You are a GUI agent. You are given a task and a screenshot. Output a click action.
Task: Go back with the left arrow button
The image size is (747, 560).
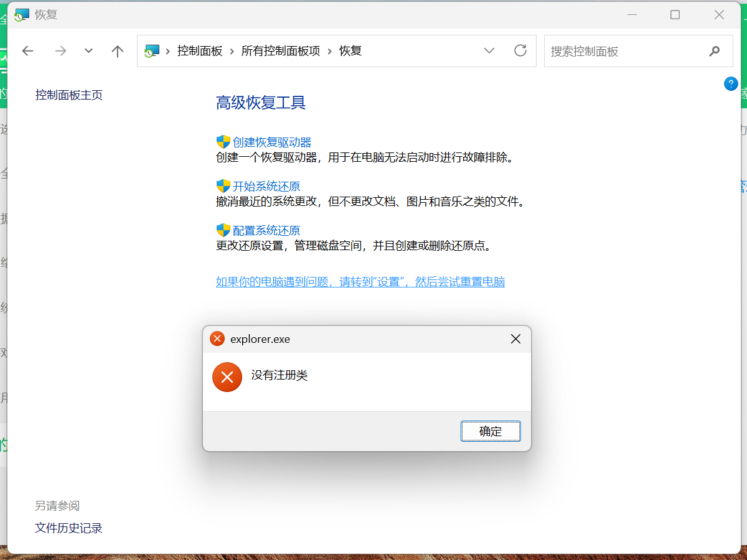pos(28,51)
